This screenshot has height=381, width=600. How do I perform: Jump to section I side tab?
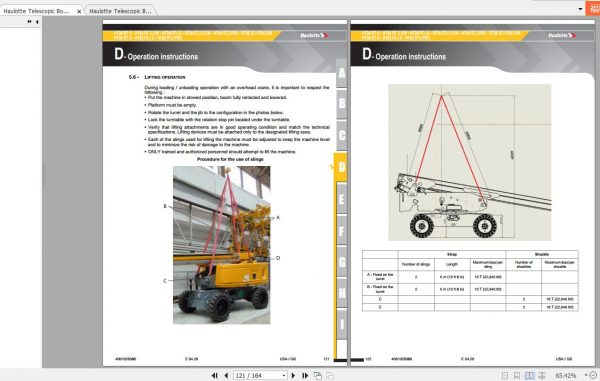341,324
